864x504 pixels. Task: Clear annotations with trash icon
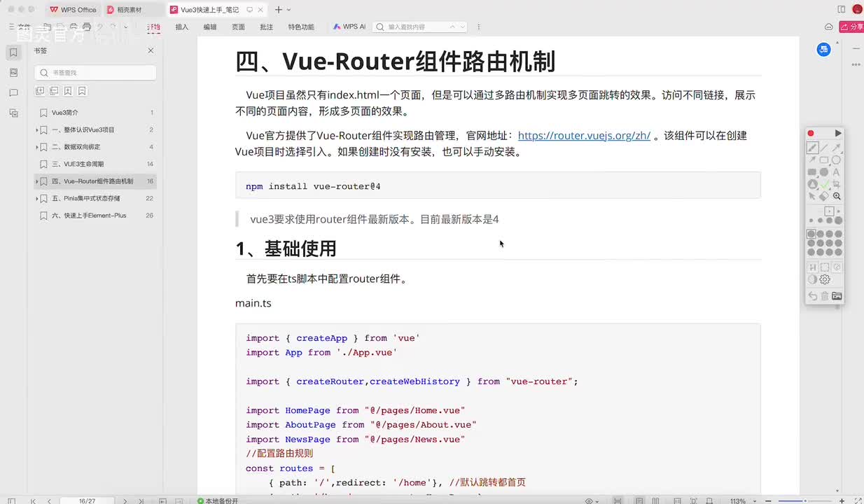click(x=825, y=296)
